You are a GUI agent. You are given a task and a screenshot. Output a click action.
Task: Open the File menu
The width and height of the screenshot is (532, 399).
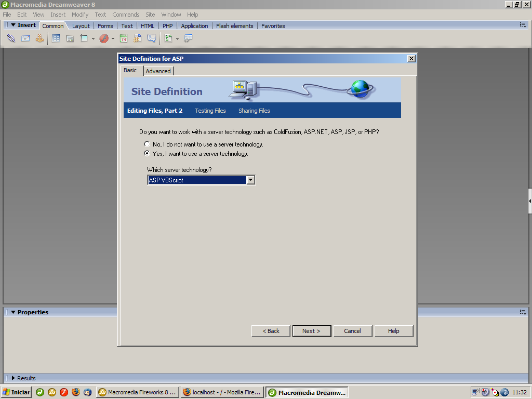click(7, 15)
